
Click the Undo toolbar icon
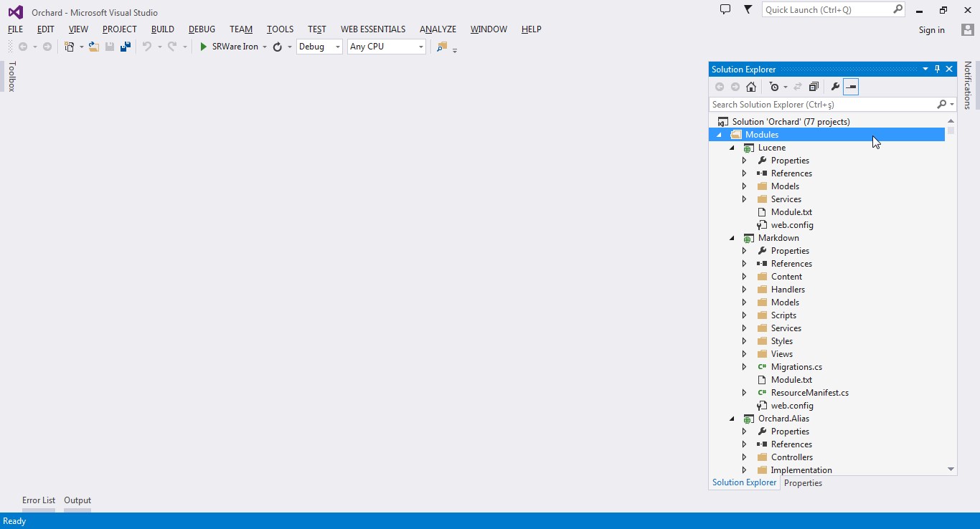pos(147,47)
